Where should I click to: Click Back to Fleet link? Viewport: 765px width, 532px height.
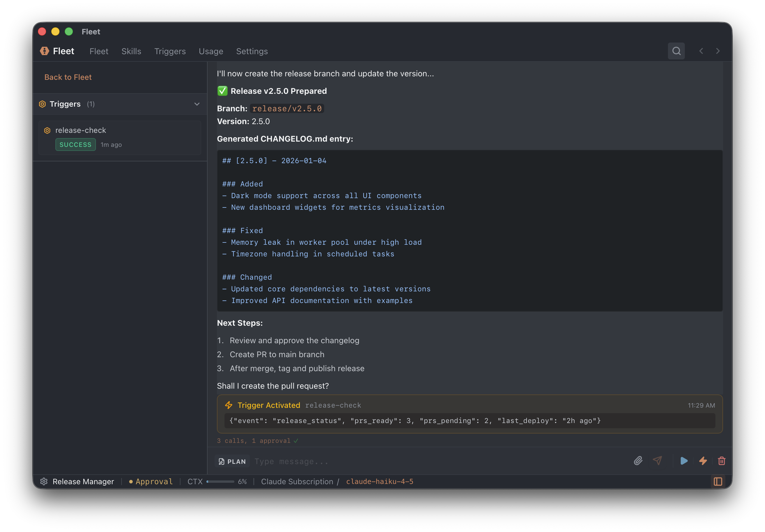[x=68, y=77]
